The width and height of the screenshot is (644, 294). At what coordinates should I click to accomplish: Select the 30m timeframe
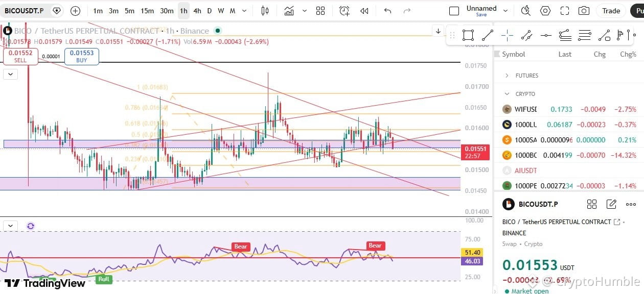pos(167,11)
